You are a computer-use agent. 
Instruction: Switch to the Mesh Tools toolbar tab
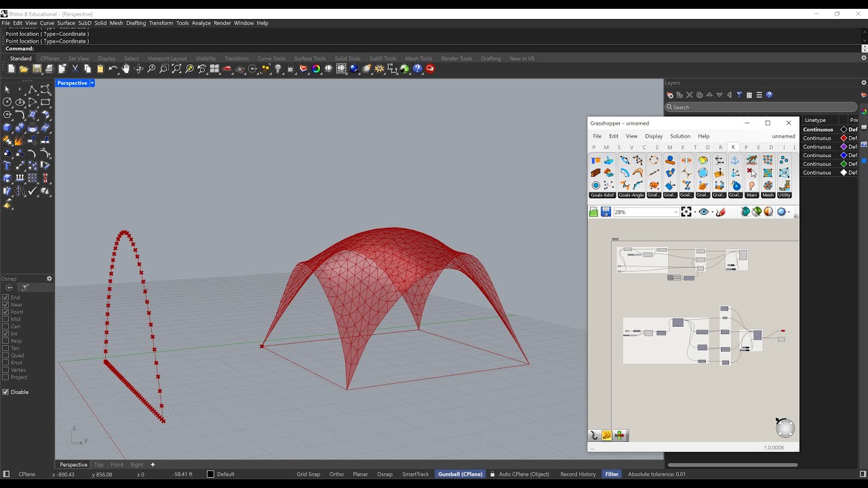(x=419, y=58)
